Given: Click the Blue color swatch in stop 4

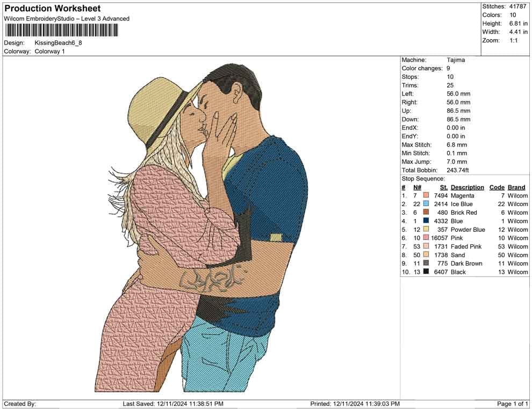Looking at the screenshot, I should pyautogui.click(x=426, y=221).
